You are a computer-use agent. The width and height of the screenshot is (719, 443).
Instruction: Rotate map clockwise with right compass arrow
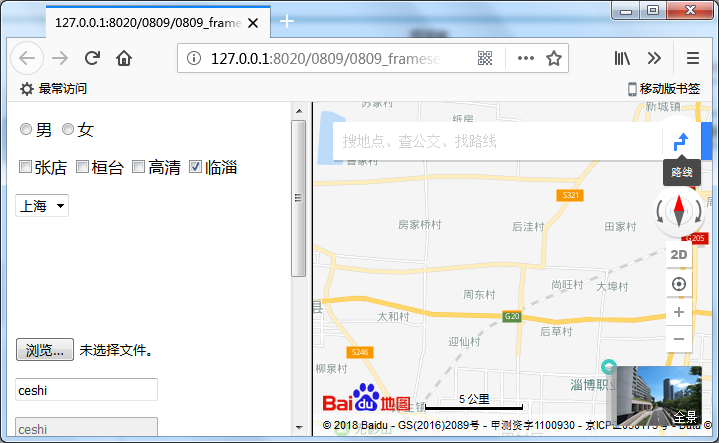(697, 212)
